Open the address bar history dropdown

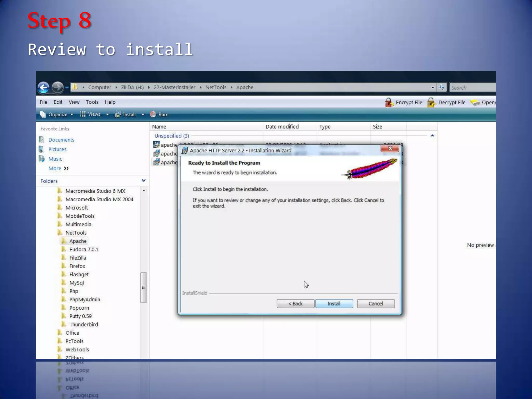click(x=433, y=88)
